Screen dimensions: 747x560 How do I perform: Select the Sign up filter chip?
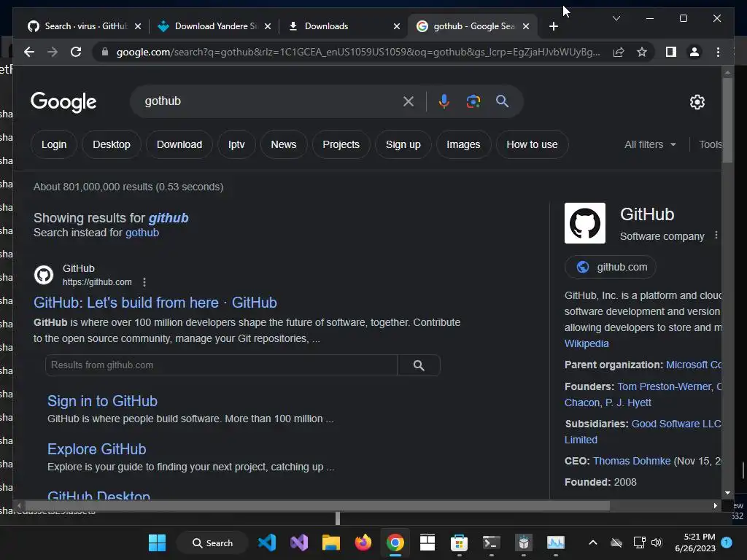pyautogui.click(x=403, y=144)
